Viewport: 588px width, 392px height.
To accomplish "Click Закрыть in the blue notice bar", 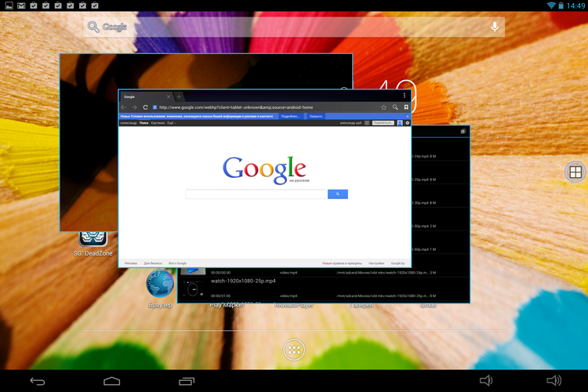I will pyautogui.click(x=316, y=116).
